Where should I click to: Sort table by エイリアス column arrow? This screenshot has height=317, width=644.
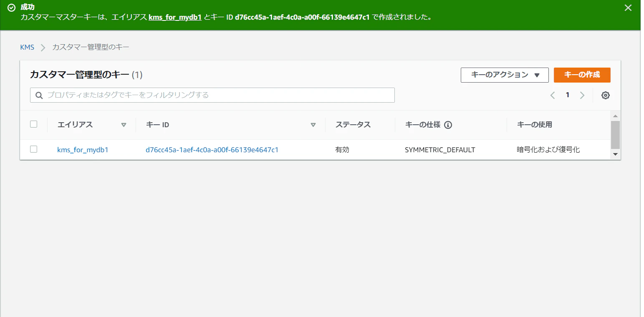pyautogui.click(x=124, y=125)
